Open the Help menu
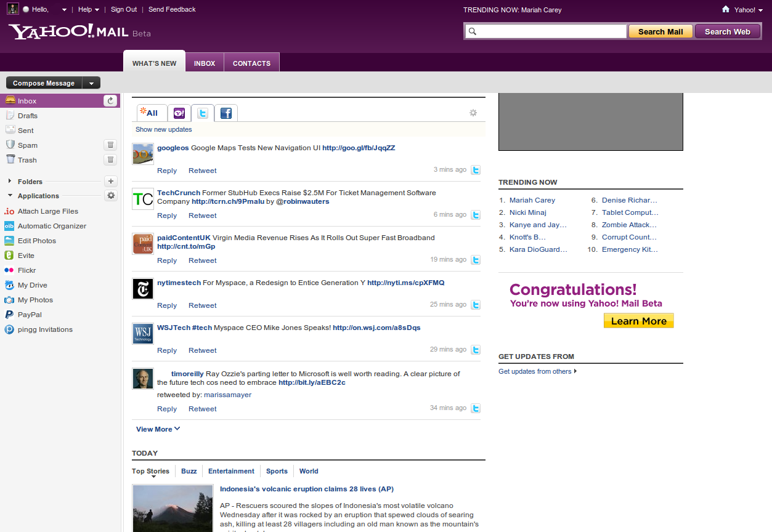The image size is (772, 532). [87, 9]
